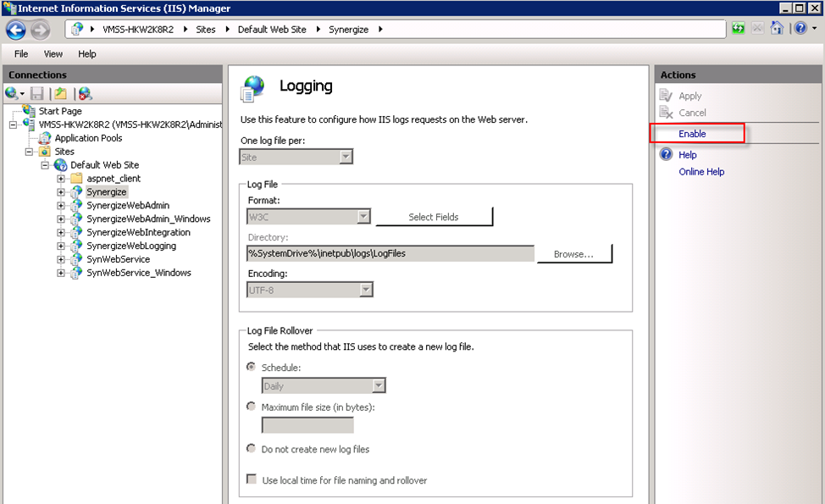Viewport: 825px width, 504px height.
Task: Click the SynergizeWebAdmin application icon
Action: click(x=77, y=205)
